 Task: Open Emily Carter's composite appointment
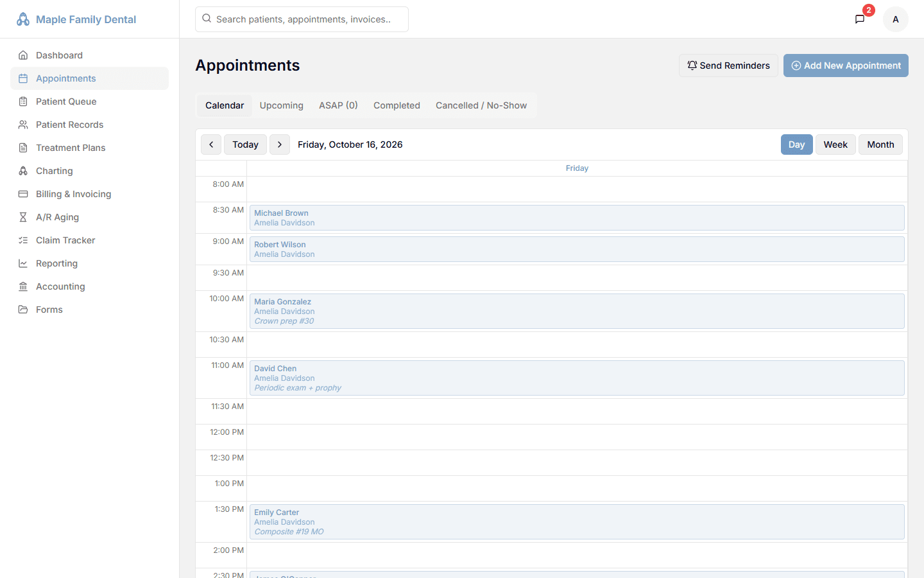(577, 522)
